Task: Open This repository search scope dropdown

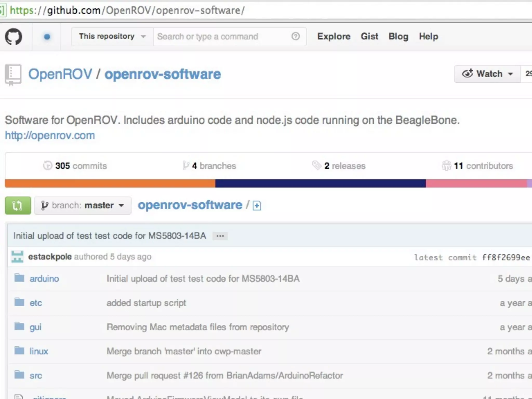Action: (112, 37)
